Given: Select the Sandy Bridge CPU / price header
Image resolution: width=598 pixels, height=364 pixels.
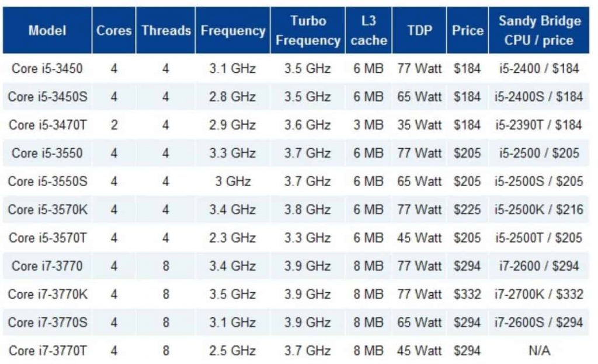Looking at the screenshot, I should pos(539,30).
